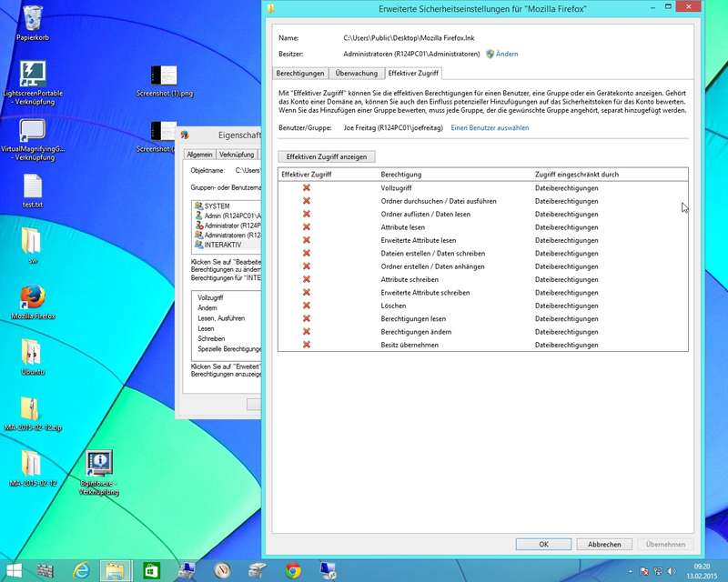The height and width of the screenshot is (582, 728).
Task: Switch to the Überwachung tab
Action: 355,72
